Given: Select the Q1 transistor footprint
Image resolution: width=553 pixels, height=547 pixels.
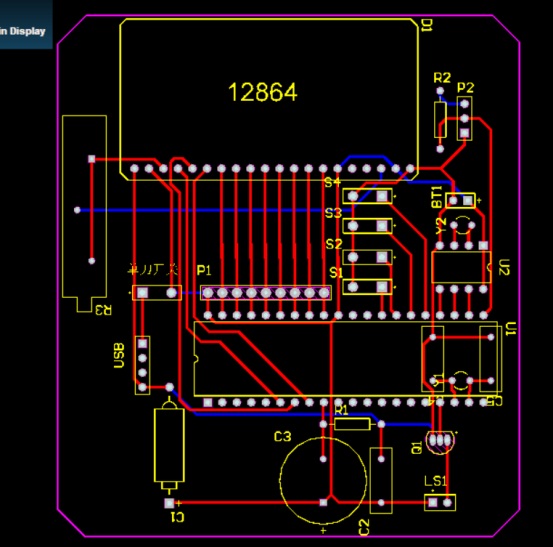Looking at the screenshot, I should [440, 440].
